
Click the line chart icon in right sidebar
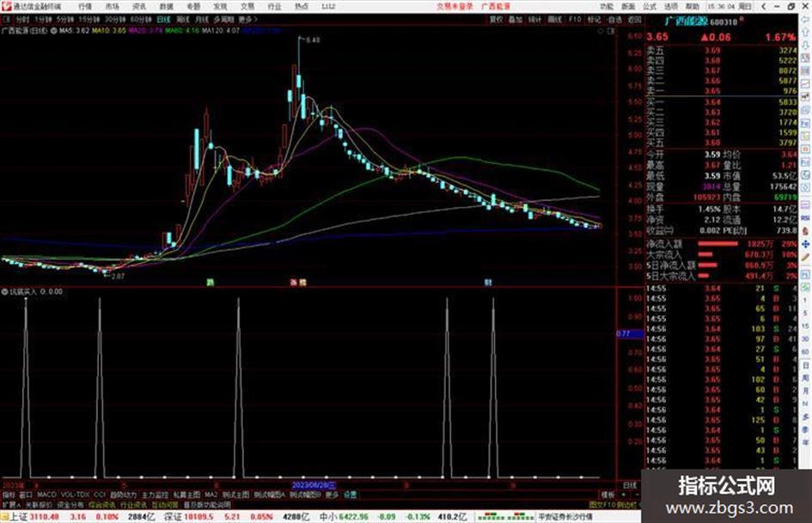click(806, 84)
